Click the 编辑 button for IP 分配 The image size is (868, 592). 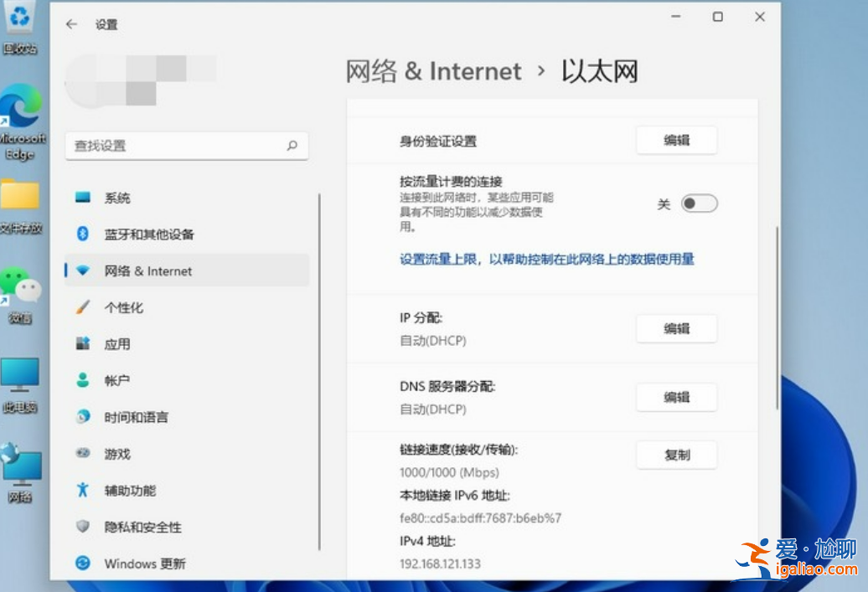[x=677, y=329]
